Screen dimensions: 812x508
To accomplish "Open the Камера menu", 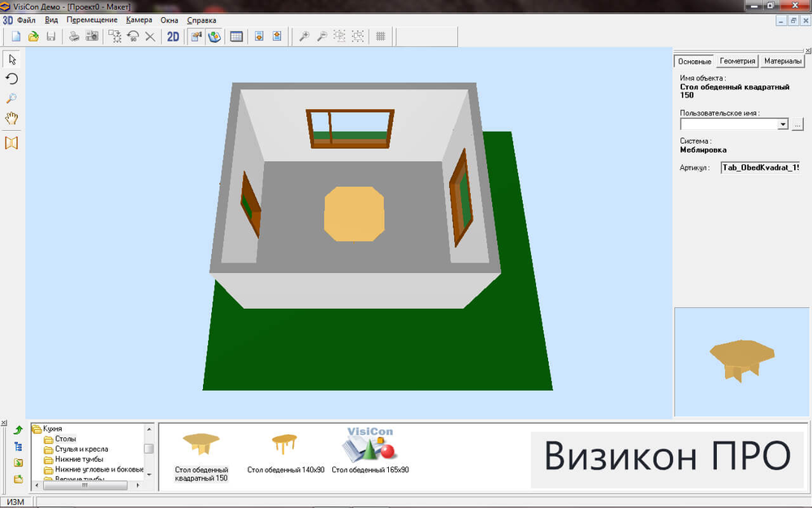I will pos(139,20).
